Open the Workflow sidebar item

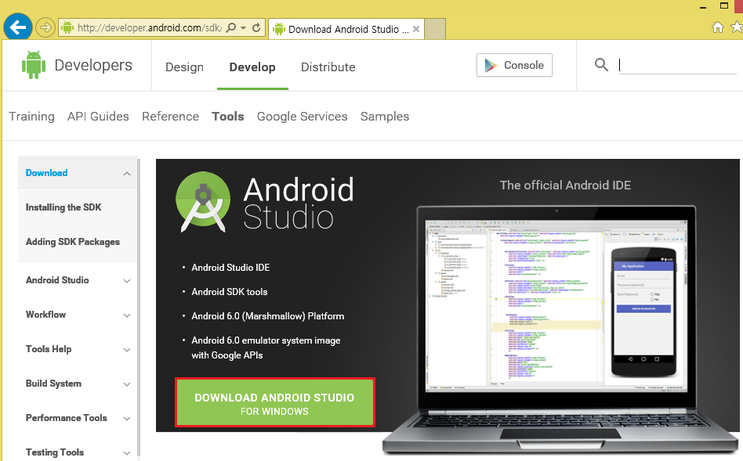point(45,315)
